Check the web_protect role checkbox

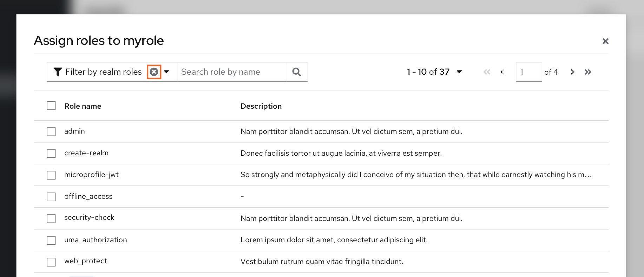tap(51, 262)
